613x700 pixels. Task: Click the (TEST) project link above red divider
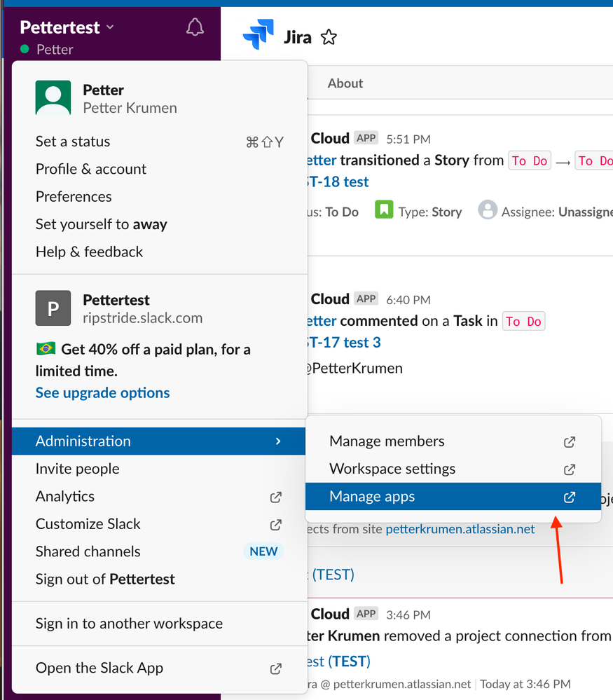[333, 575]
